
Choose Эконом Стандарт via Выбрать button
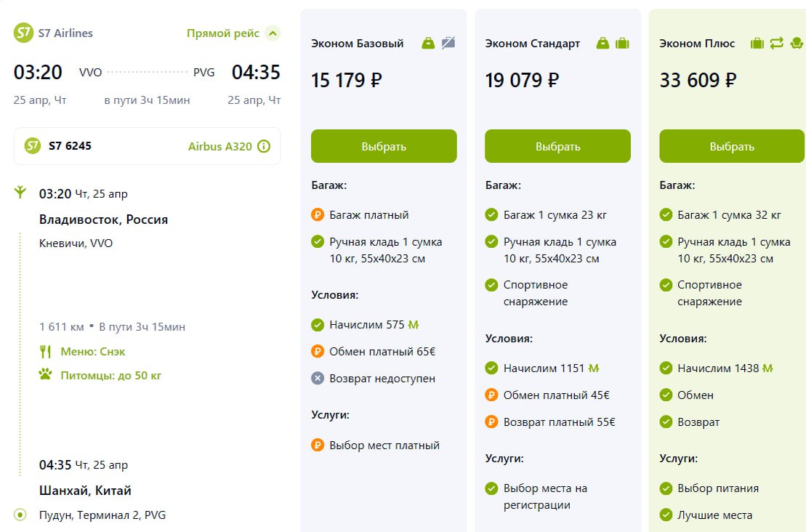click(x=557, y=146)
